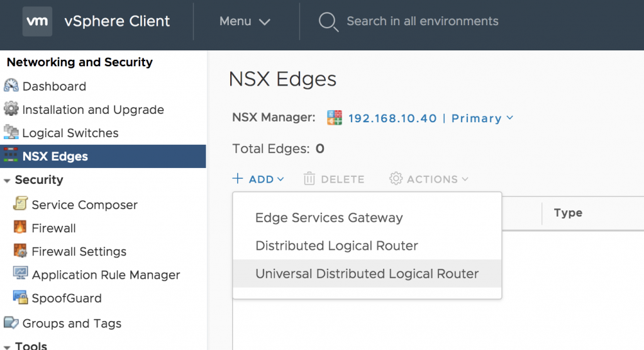Open Firewall Settings
Image resolution: width=644 pixels, height=350 pixels.
[79, 252]
